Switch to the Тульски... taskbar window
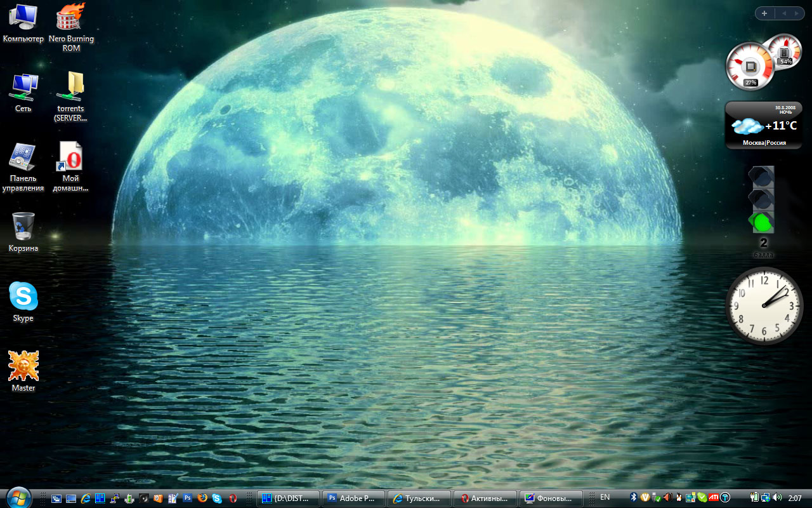 (419, 498)
